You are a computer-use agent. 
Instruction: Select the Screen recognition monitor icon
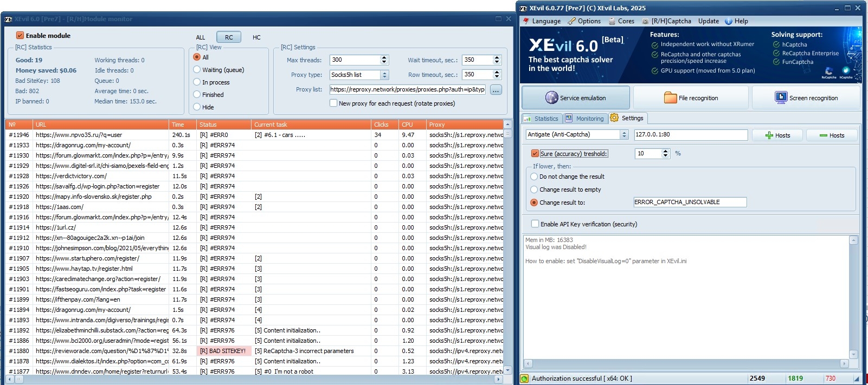point(781,97)
